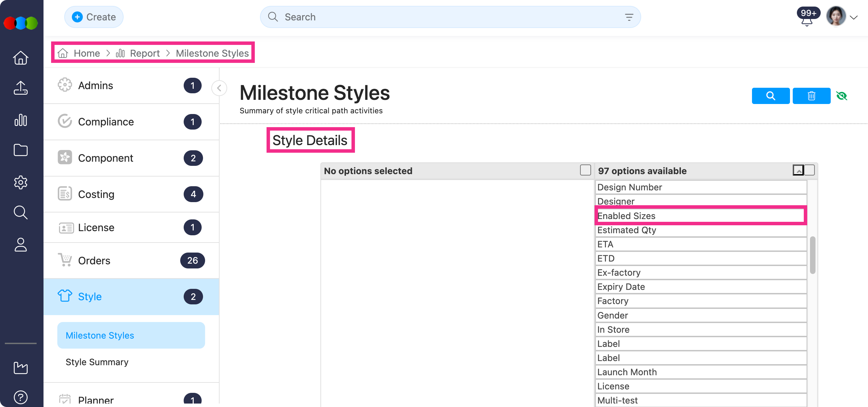
Task: Open the user profile icon in sidebar
Action: click(21, 245)
